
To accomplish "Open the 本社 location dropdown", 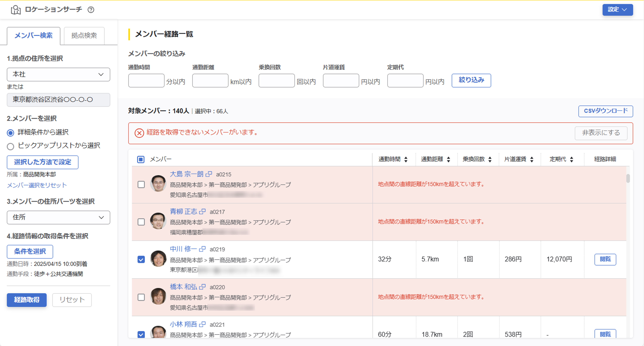I will pos(58,74).
